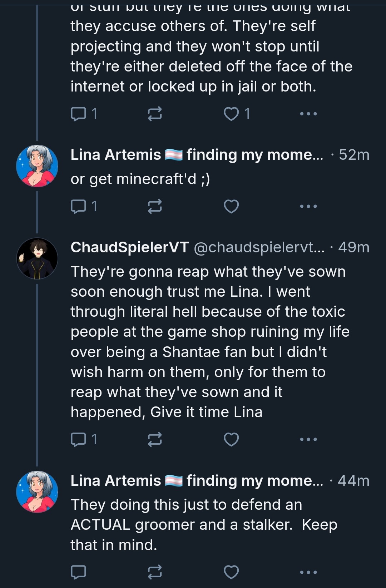Viewport: 386px width, 588px height.
Task: Open ChaudSpielerVT's profile via display name
Action: point(129,247)
